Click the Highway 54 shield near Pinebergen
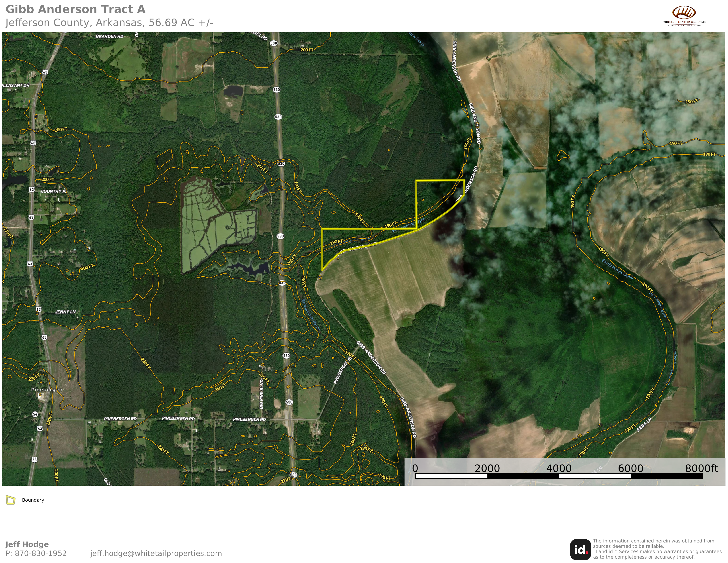 [x=35, y=414]
